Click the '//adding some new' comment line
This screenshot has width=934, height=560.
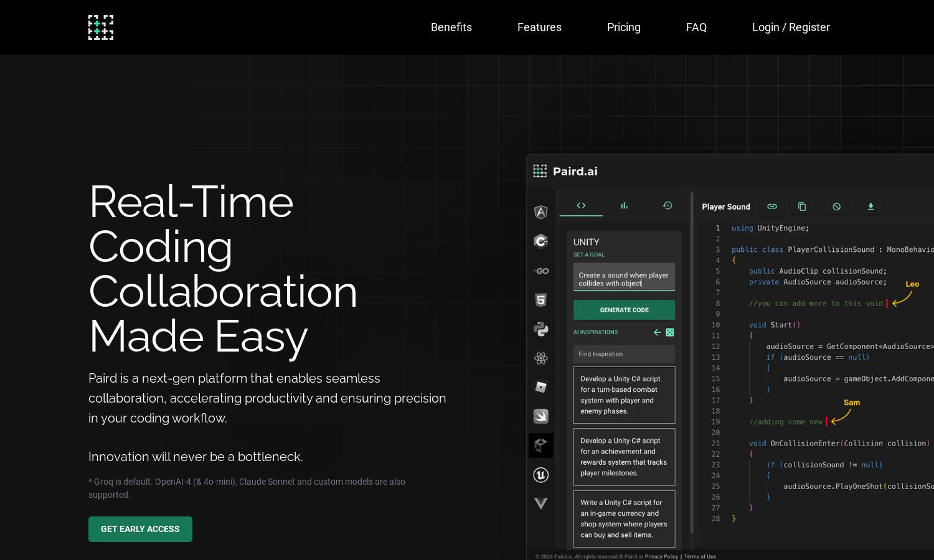786,422
